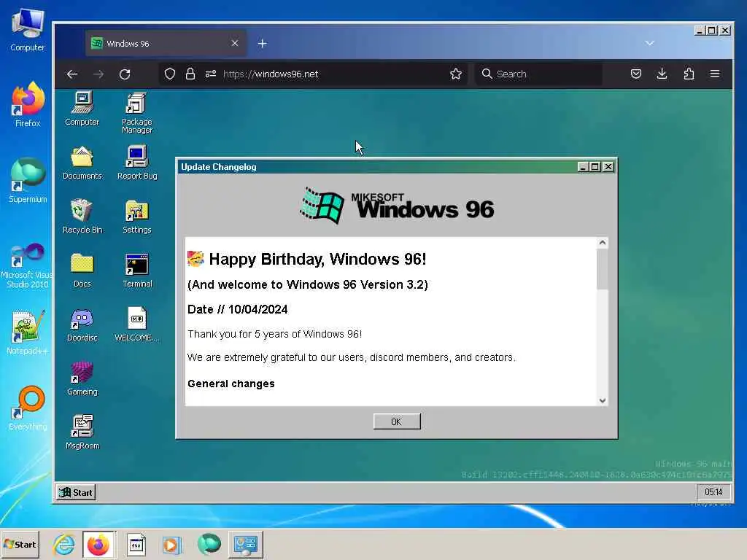The image size is (747, 560).
Task: Open Microsoft Visual Studio 2010 desktop shortcut
Action: pyautogui.click(x=28, y=265)
